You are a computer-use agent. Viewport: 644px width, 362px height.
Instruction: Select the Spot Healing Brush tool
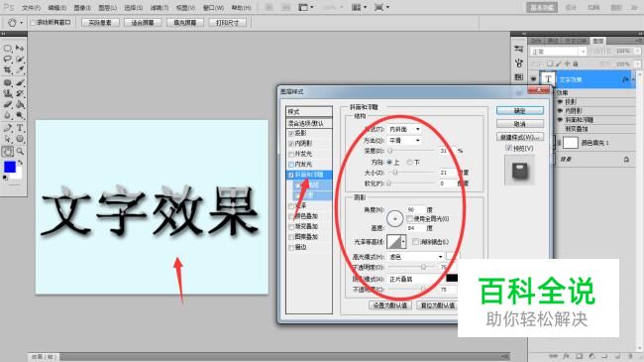tap(7, 82)
